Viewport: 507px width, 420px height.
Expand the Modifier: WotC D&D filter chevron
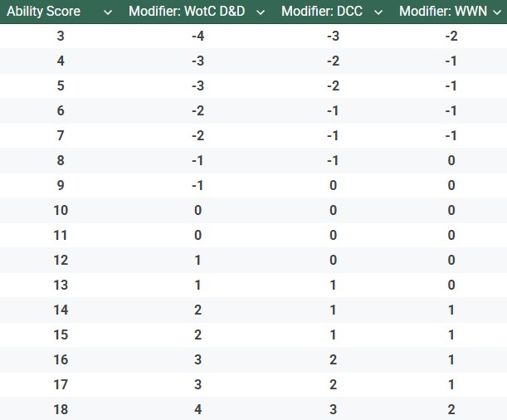click(261, 12)
